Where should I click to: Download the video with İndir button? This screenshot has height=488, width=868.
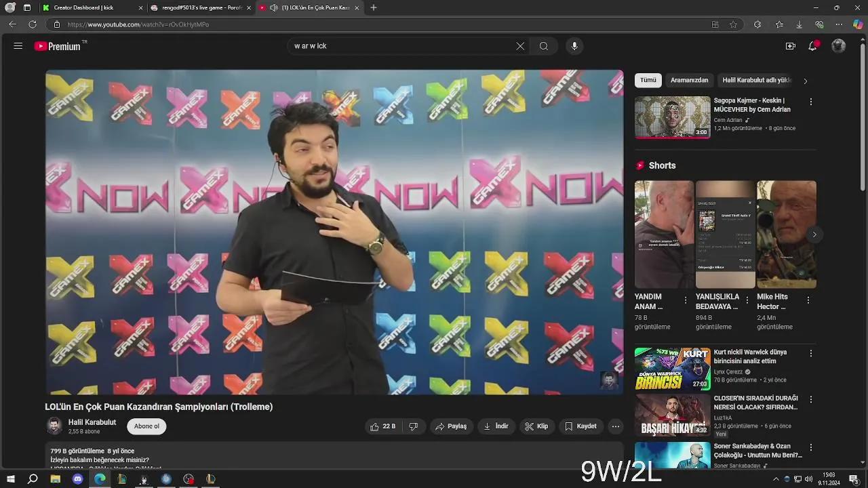pos(496,426)
